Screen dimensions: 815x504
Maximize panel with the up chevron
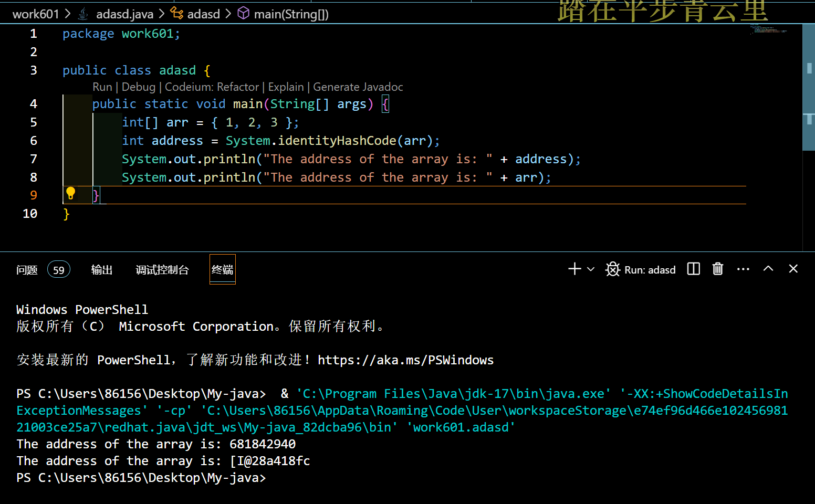click(x=768, y=269)
